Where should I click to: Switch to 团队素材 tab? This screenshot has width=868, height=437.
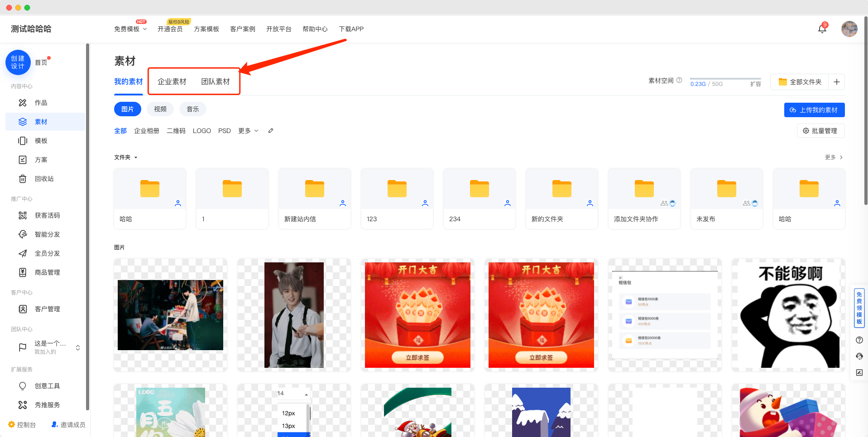[x=216, y=81]
